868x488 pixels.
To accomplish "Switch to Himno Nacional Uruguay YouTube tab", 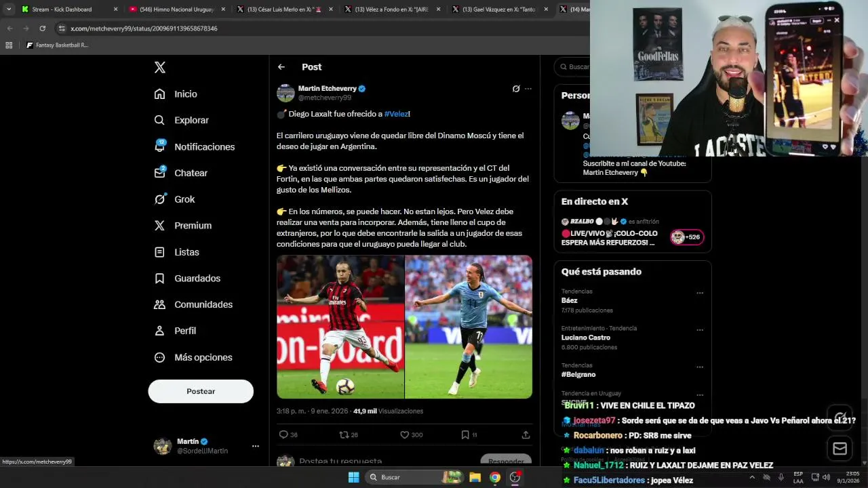I will pyautogui.click(x=176, y=9).
